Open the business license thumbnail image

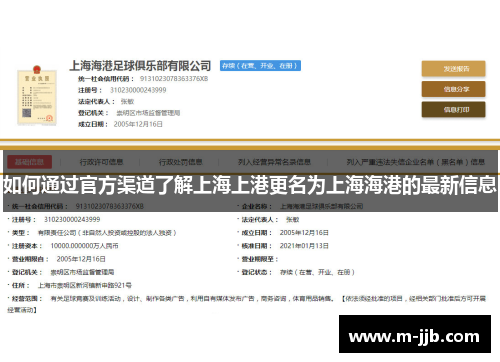coord(37,95)
